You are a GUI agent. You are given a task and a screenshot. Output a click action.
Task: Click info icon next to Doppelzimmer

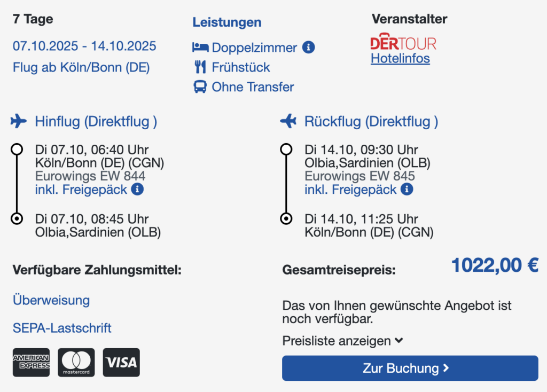click(x=308, y=47)
